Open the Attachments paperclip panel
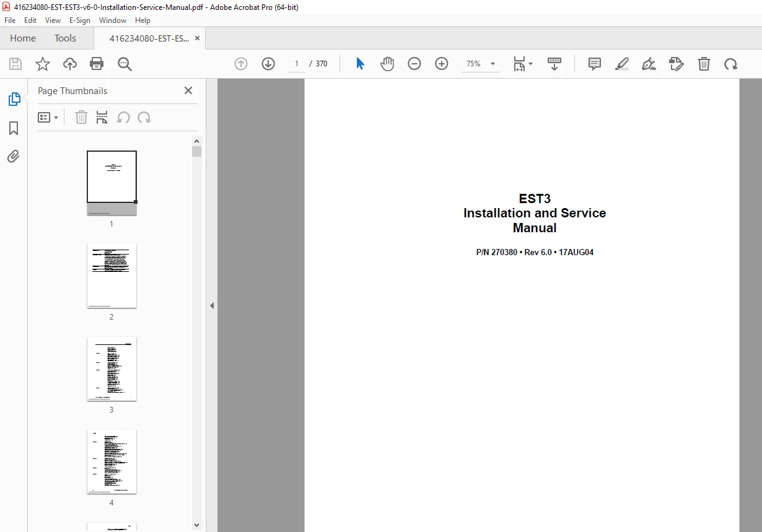 [14, 156]
